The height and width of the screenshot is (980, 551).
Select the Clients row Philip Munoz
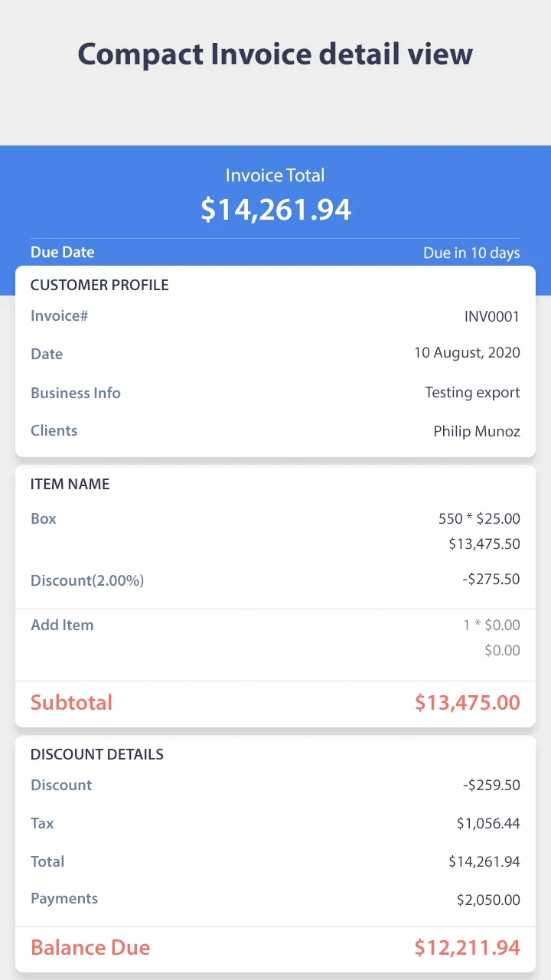pyautogui.click(x=275, y=431)
